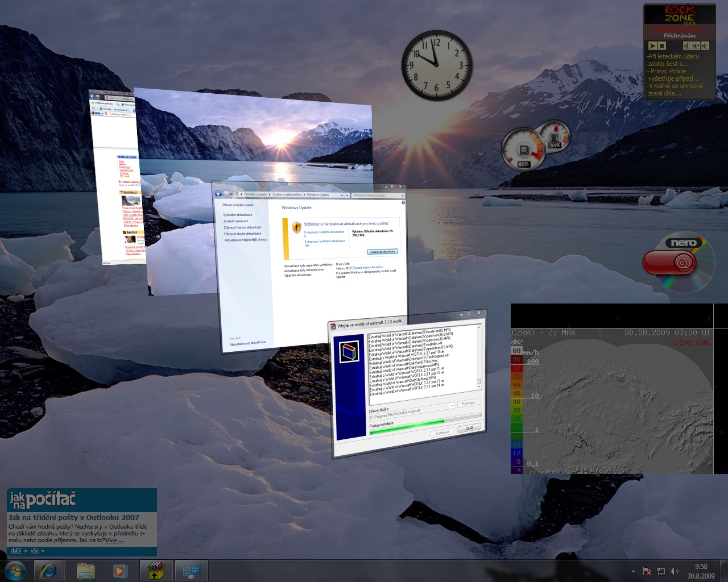Select the Windows Update window in Flip 3D
This screenshot has width=728, height=582.
coord(310,267)
